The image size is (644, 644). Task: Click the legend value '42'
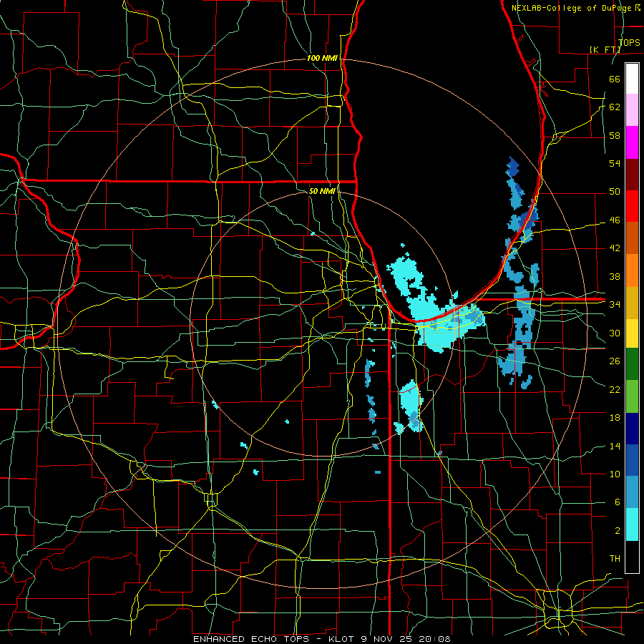click(615, 248)
